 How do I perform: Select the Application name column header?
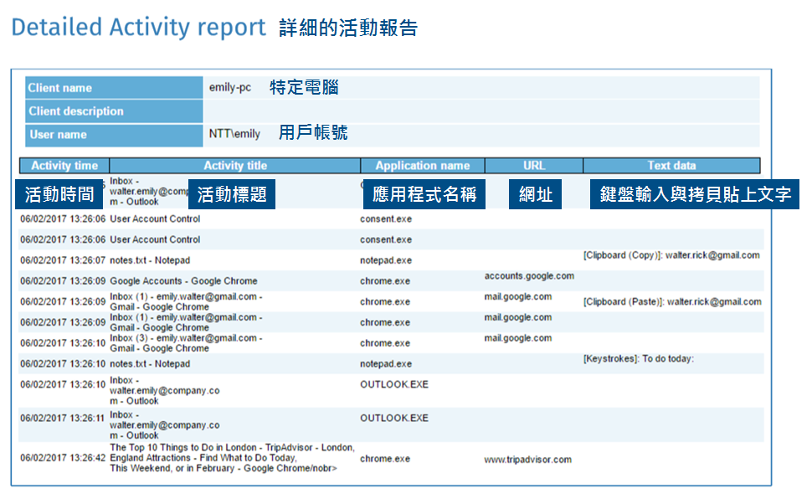pos(423,166)
